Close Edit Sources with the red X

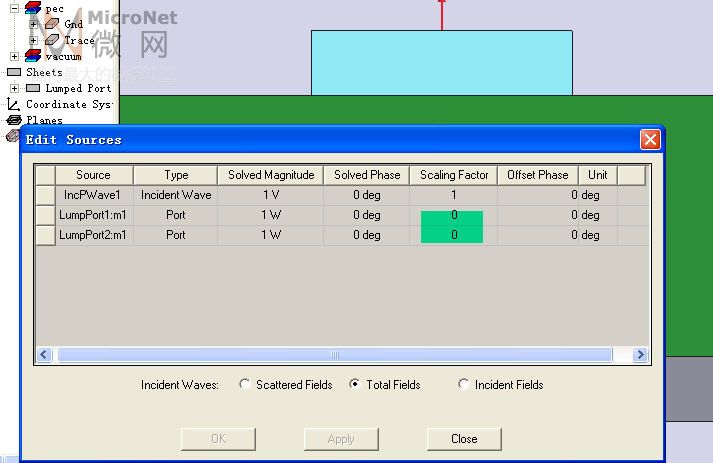650,140
